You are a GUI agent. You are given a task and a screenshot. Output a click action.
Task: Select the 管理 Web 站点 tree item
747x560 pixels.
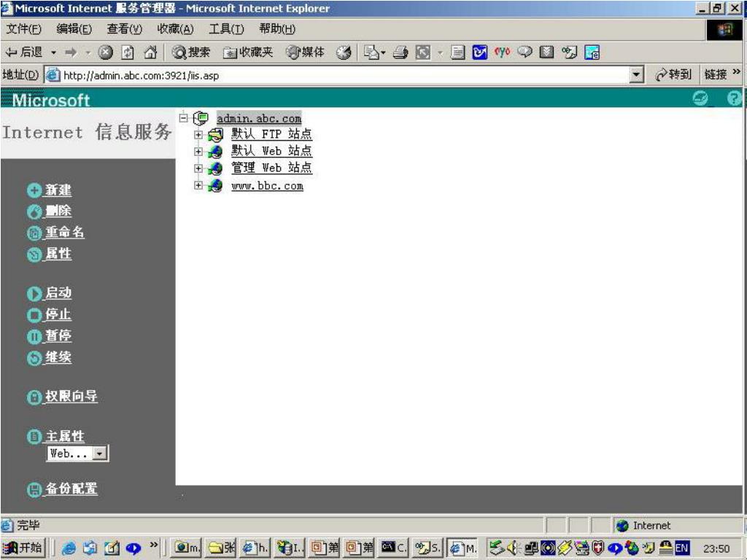coord(271,168)
